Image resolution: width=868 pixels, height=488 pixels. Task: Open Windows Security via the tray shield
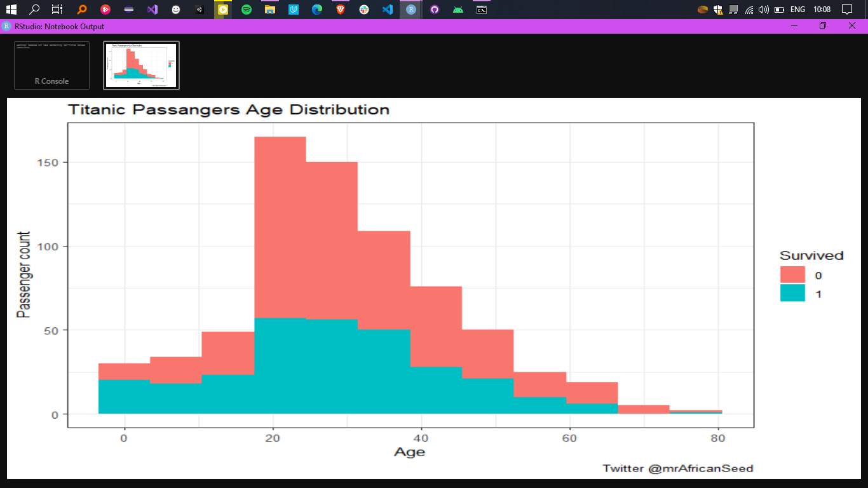[x=717, y=10]
